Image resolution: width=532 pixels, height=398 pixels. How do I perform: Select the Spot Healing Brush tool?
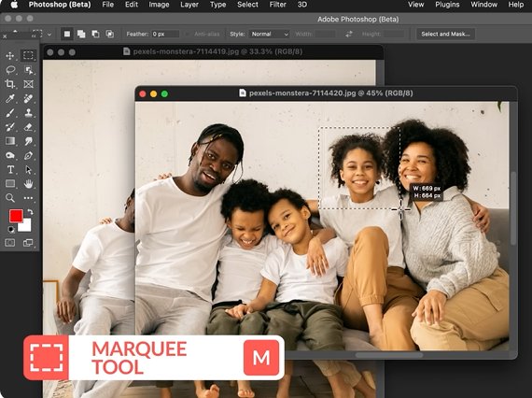coord(29,98)
